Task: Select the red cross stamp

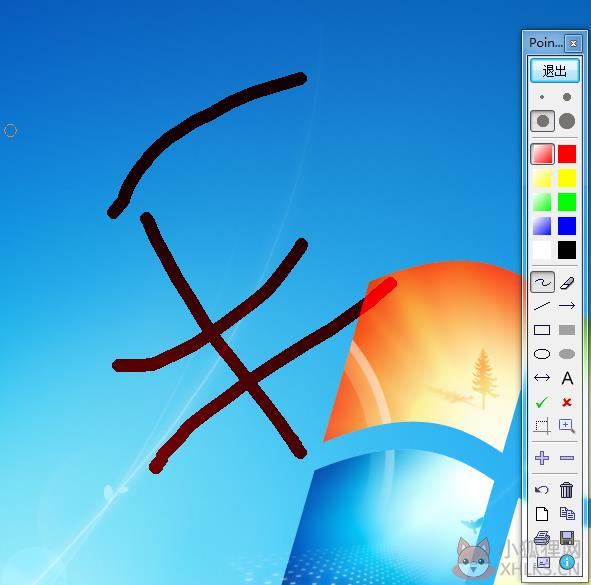Action: coord(567,403)
